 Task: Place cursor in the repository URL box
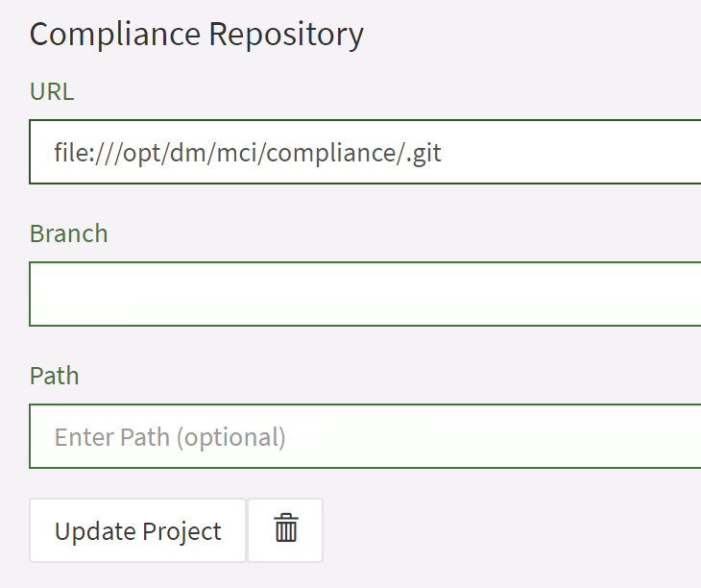click(x=365, y=152)
